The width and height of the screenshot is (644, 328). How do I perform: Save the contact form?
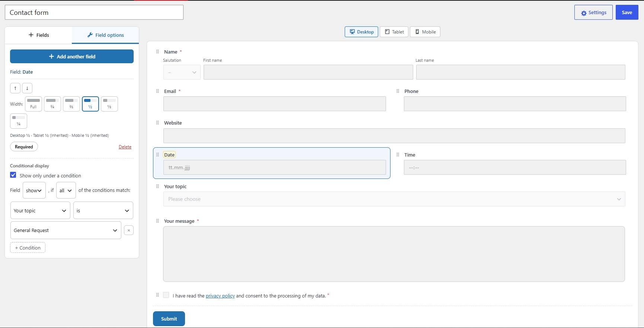tap(627, 12)
